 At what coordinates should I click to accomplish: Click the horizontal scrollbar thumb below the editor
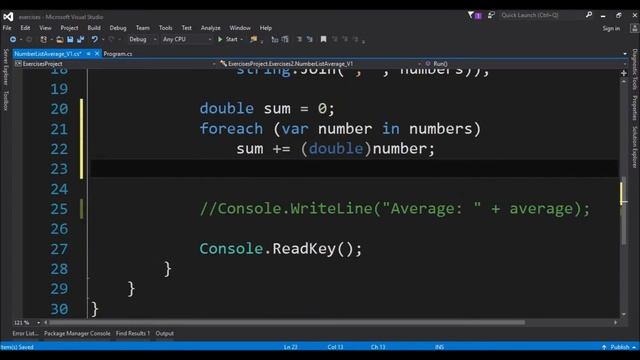[x=287, y=322]
